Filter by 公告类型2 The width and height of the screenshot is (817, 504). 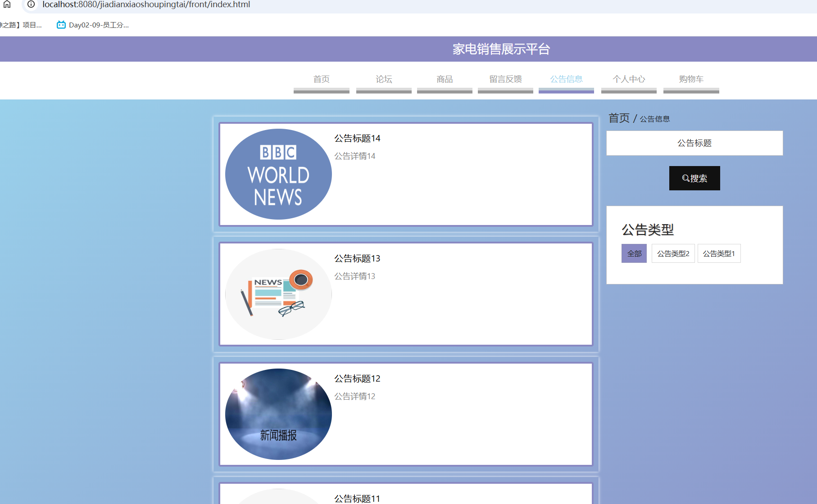click(673, 253)
